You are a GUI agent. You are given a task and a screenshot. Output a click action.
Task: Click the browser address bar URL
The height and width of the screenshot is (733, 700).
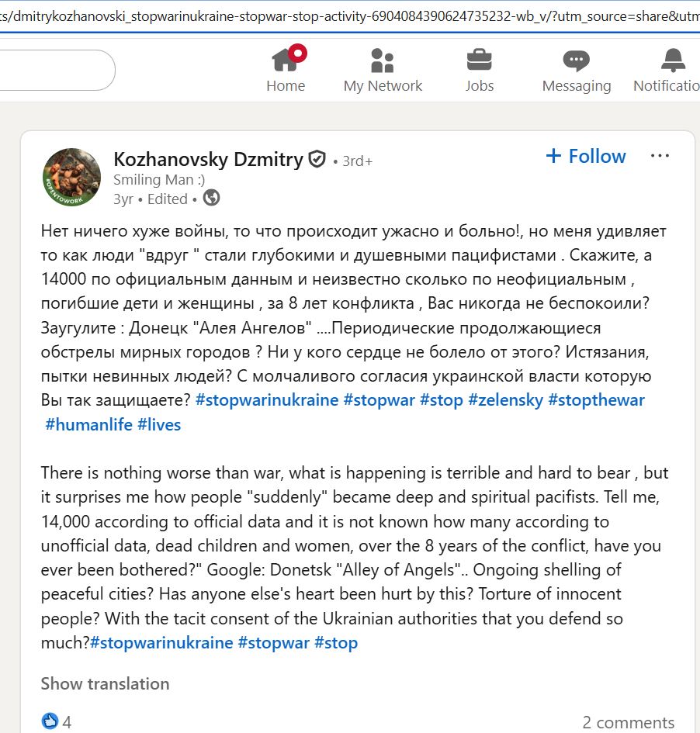pyautogui.click(x=349, y=16)
